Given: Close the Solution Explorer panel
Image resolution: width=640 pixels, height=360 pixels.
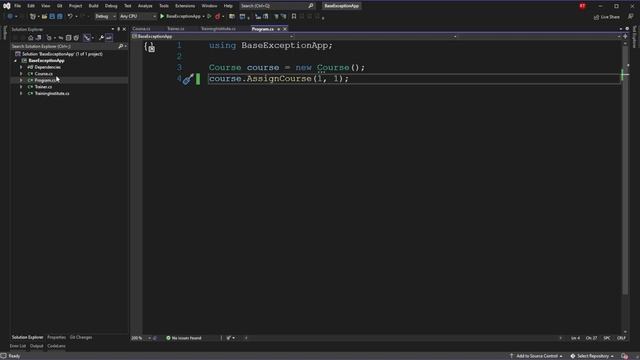Looking at the screenshot, I should 124,29.
